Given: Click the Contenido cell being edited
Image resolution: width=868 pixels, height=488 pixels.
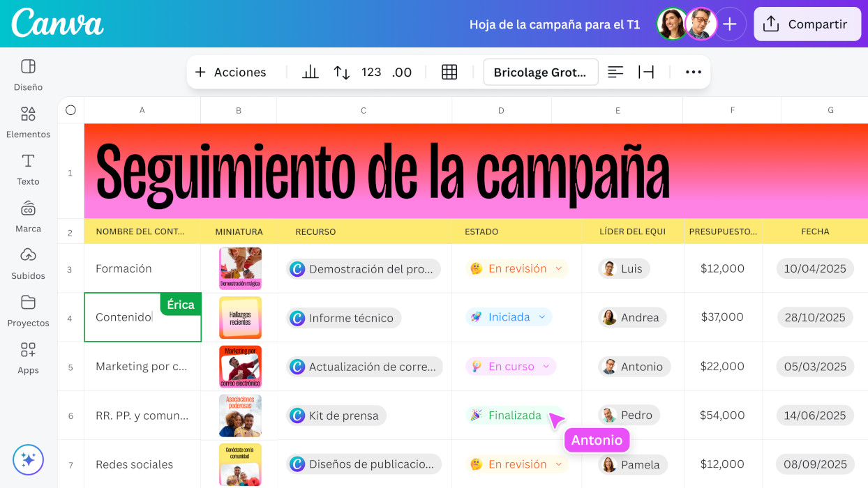Looking at the screenshot, I should tap(142, 317).
